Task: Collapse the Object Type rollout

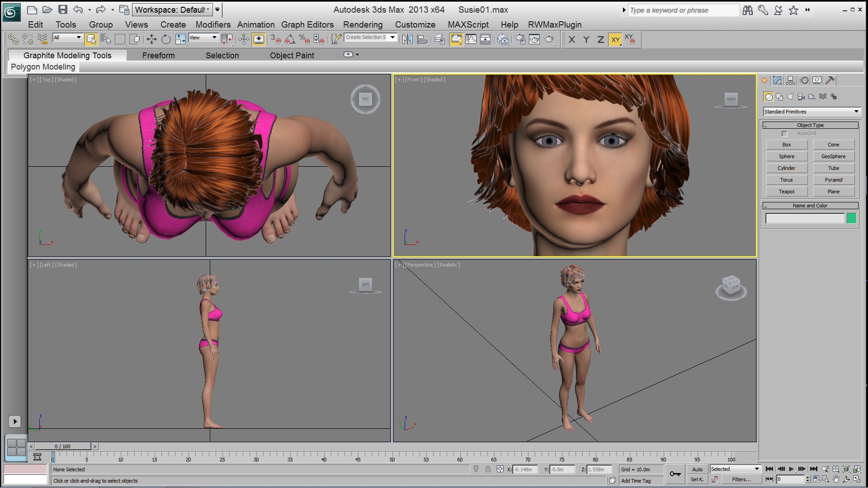Action: pos(810,125)
